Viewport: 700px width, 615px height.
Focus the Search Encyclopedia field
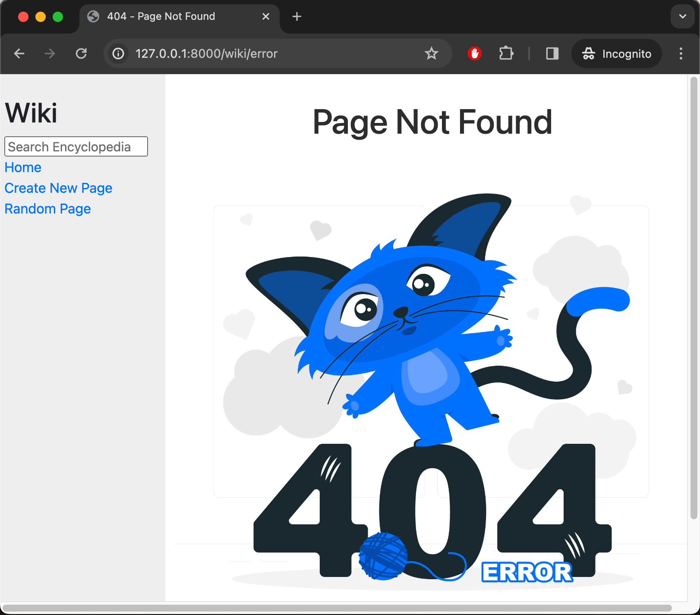[76, 147]
